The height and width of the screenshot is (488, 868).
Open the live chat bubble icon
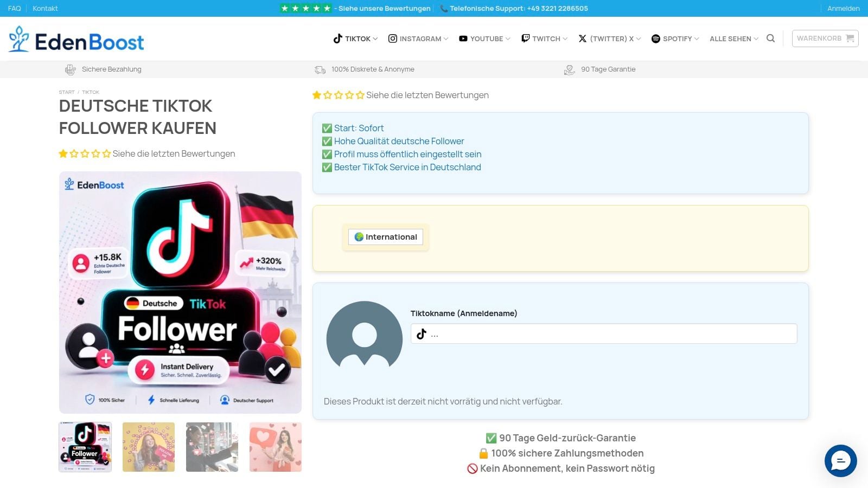(840, 461)
